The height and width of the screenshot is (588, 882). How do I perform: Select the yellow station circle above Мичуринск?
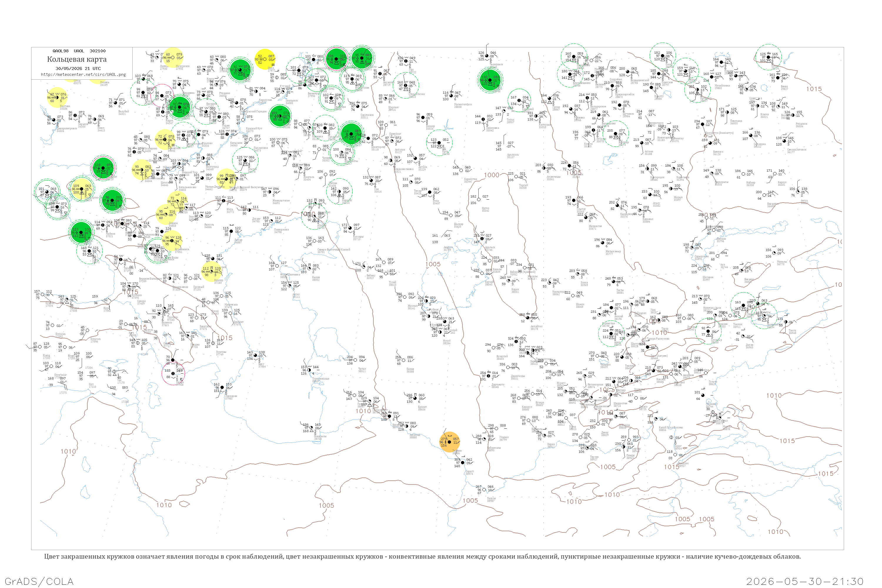pos(173,57)
